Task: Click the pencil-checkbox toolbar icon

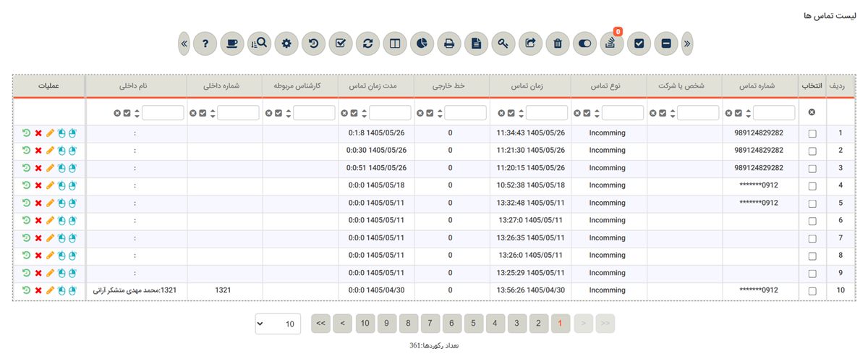Action: [x=340, y=43]
